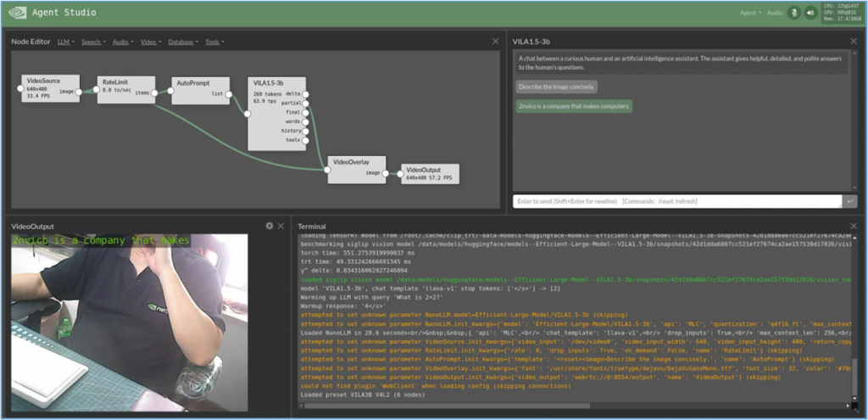The image size is (868, 420).
Task: Open the Speech dropdown in Node Editor
Action: pyautogui.click(x=93, y=42)
